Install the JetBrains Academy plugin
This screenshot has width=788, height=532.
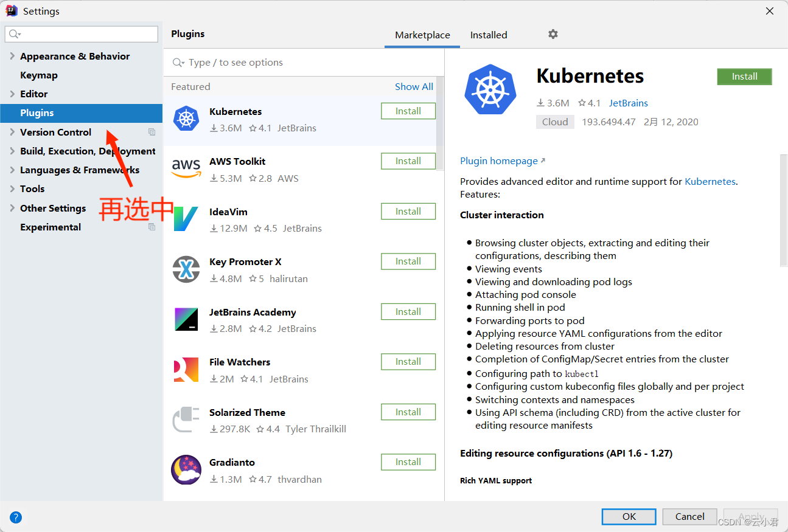[x=408, y=312]
